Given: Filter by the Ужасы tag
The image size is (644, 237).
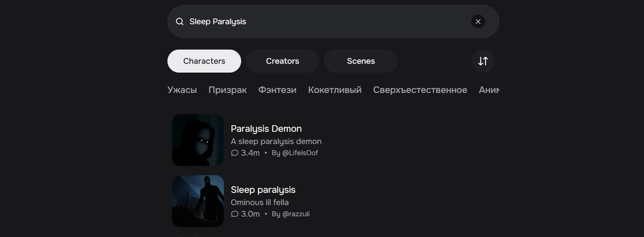Looking at the screenshot, I should point(182,90).
